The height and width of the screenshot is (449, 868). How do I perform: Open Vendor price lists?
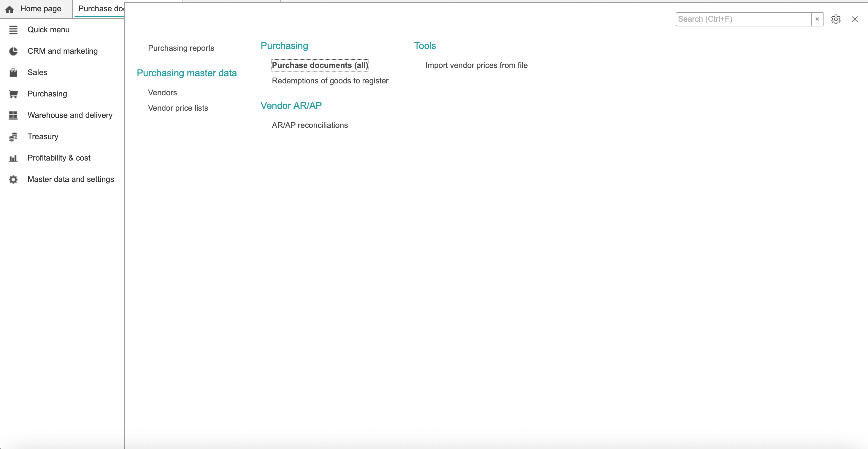pyautogui.click(x=178, y=108)
